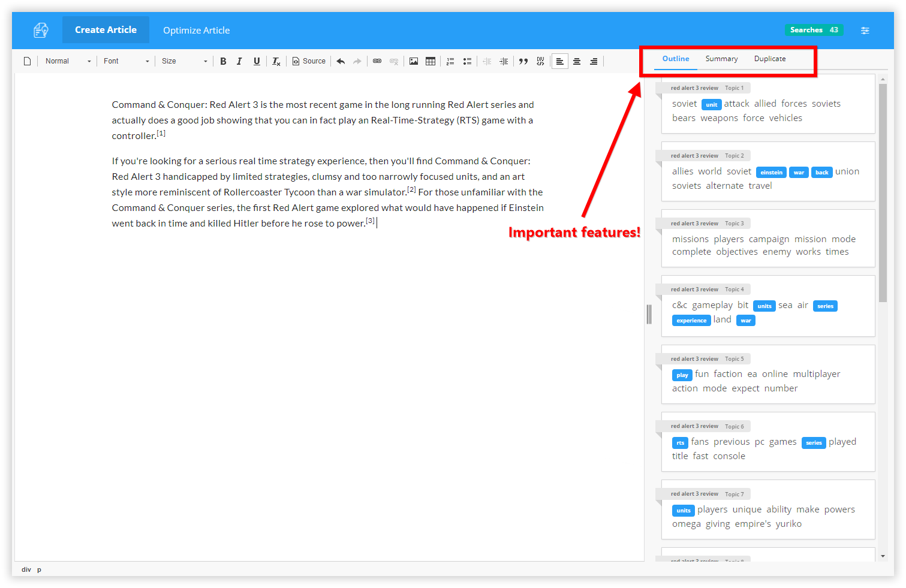This screenshot has width=906, height=588.
Task: Click the 'series' tag in Topic 6
Action: pos(814,443)
